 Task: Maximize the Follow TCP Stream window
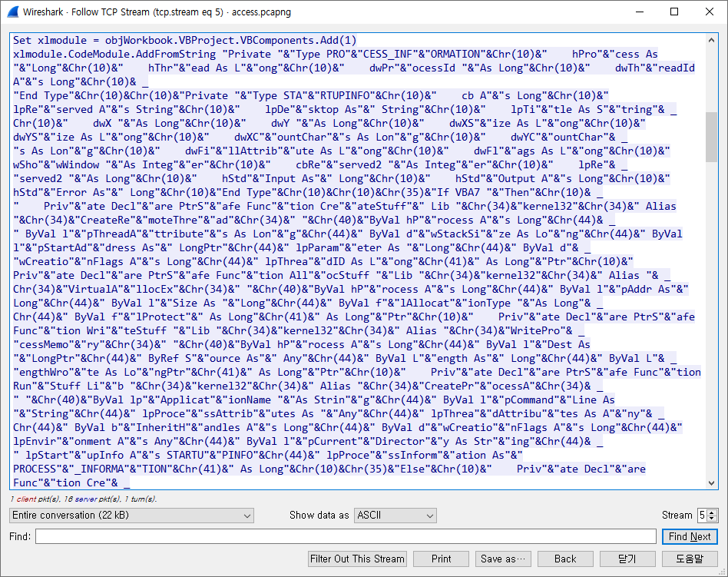(x=674, y=12)
